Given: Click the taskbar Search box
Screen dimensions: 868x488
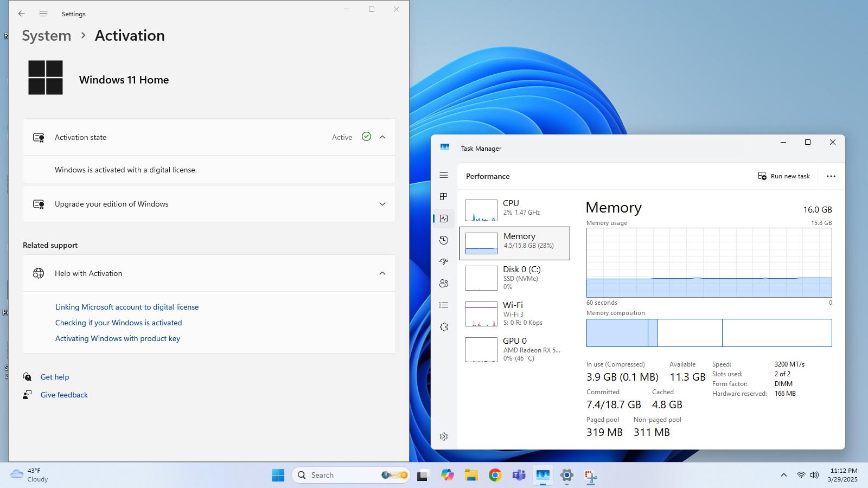Looking at the screenshot, I should coord(352,475).
